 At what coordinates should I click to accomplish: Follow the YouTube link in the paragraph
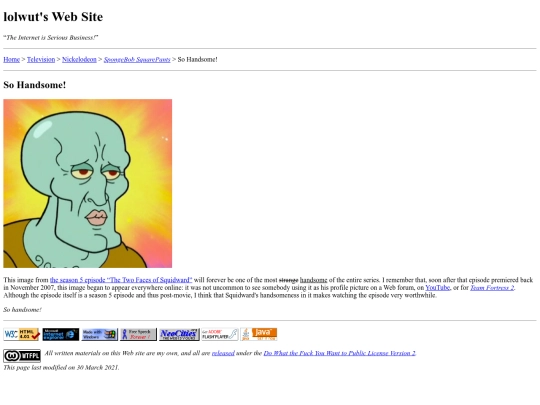[438, 287]
